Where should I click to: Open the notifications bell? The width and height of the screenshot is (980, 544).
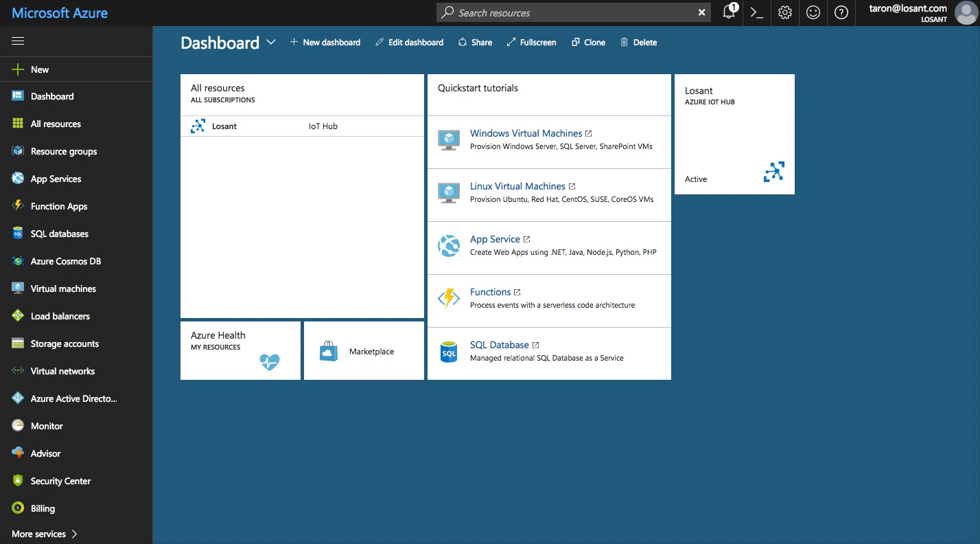click(x=728, y=12)
